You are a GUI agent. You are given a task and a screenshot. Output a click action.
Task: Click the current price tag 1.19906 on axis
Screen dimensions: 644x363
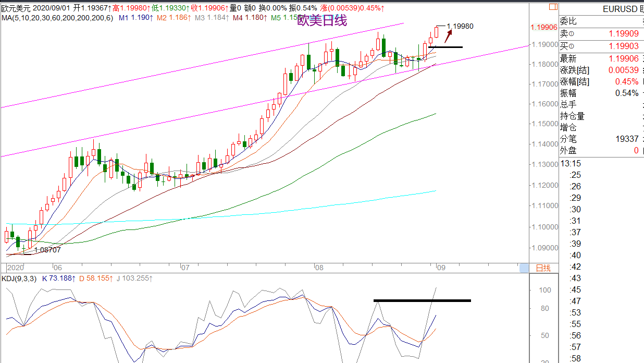pos(543,28)
